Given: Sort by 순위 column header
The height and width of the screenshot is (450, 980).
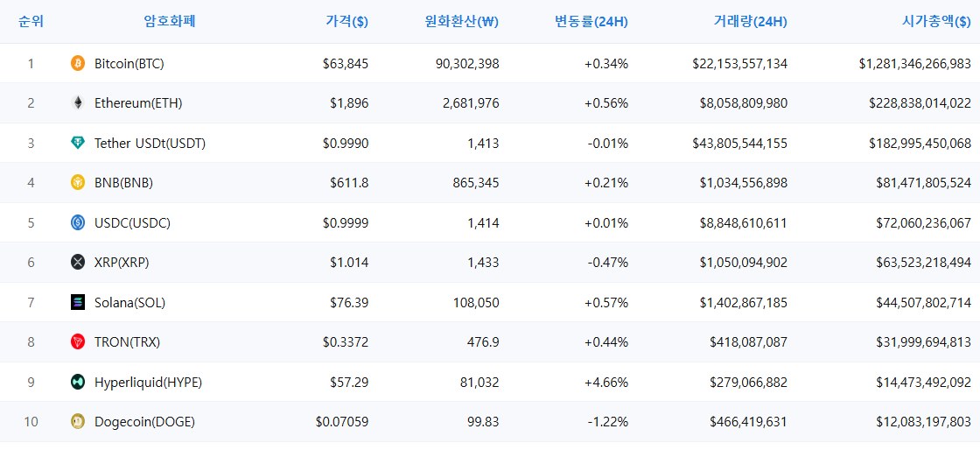Looking at the screenshot, I should (x=31, y=22).
